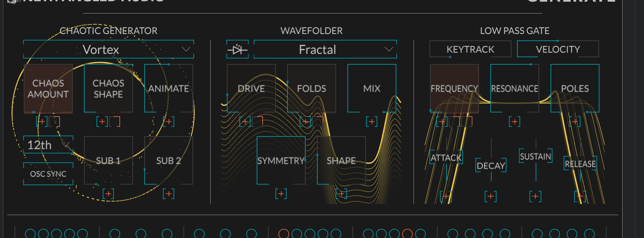Click the SUB 1 control box
The width and height of the screenshot is (644, 238).
(x=109, y=160)
